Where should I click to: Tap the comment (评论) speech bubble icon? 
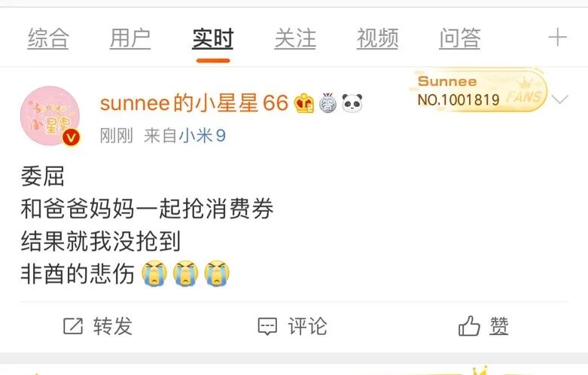click(267, 326)
